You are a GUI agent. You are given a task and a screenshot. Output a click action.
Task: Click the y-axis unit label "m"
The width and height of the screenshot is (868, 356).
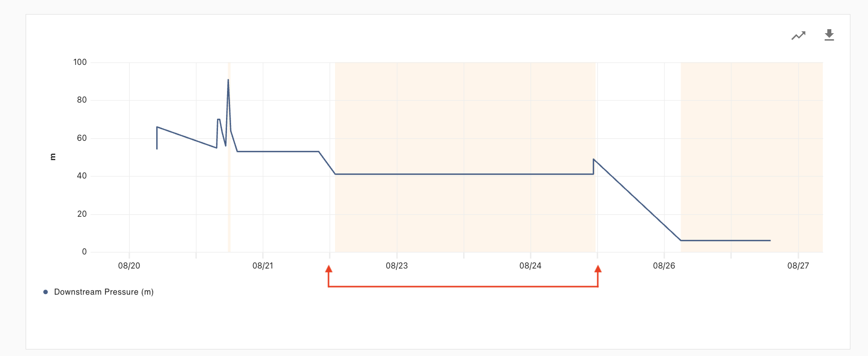coord(53,157)
